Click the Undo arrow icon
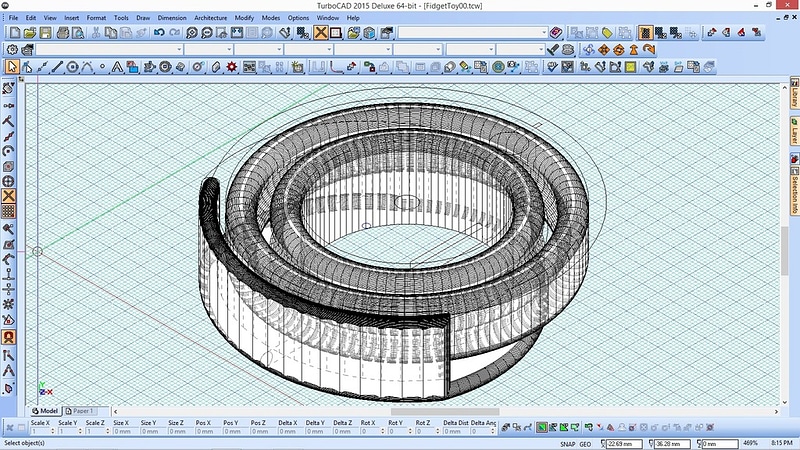800x450 pixels. coord(159,33)
